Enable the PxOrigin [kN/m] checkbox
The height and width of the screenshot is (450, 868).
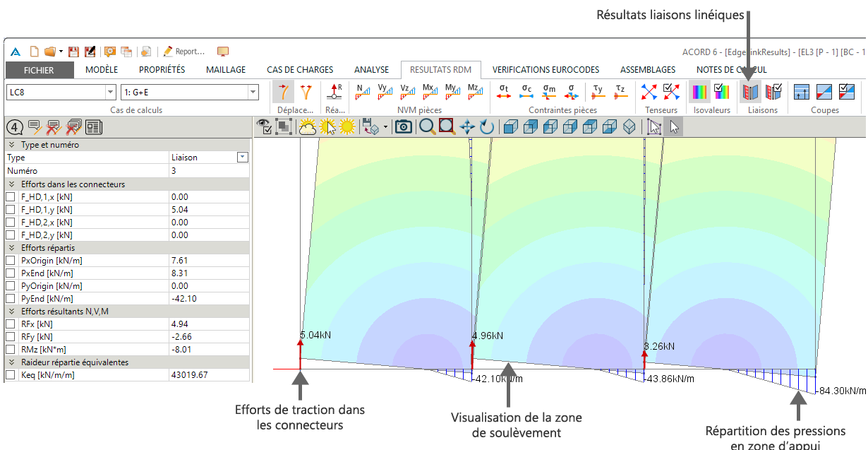point(11,261)
